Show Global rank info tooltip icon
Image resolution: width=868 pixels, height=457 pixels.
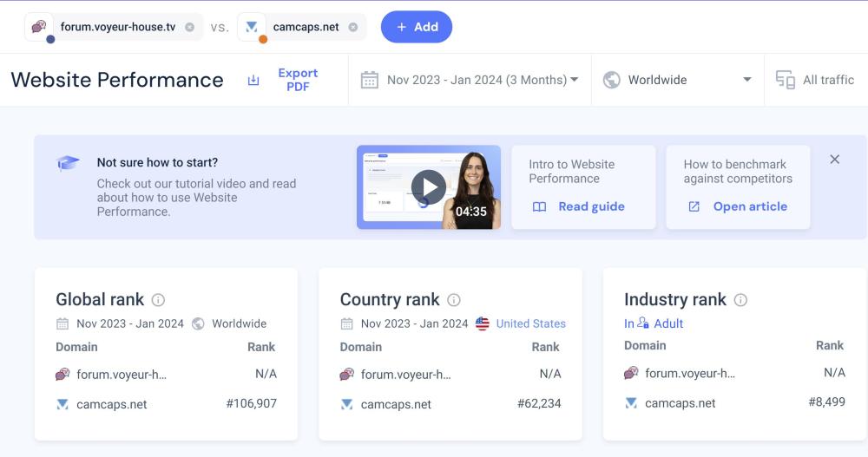tap(158, 300)
